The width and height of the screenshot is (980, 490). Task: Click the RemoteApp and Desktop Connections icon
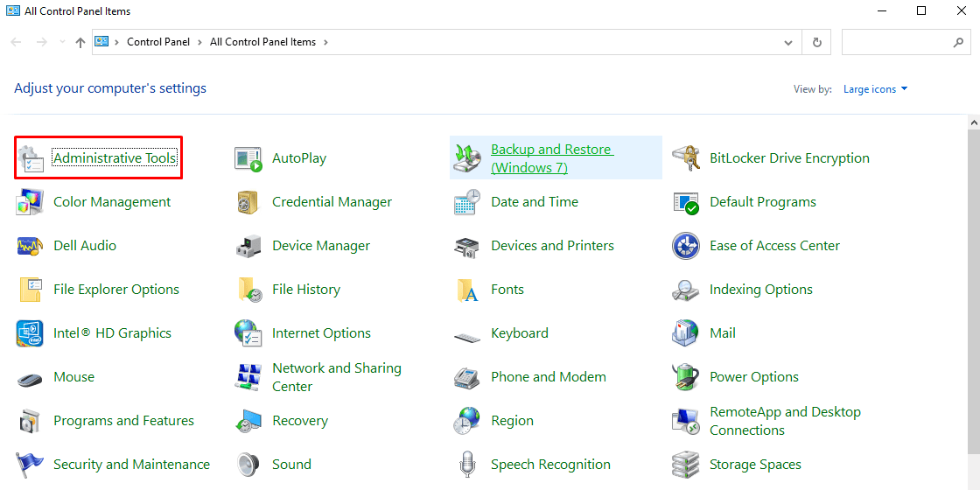click(x=686, y=421)
